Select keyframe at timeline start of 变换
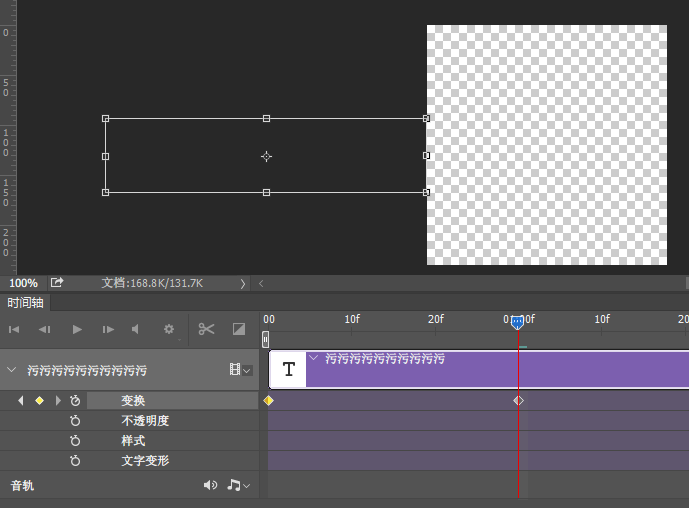Viewport: 689px width, 508px height. pyautogui.click(x=268, y=400)
